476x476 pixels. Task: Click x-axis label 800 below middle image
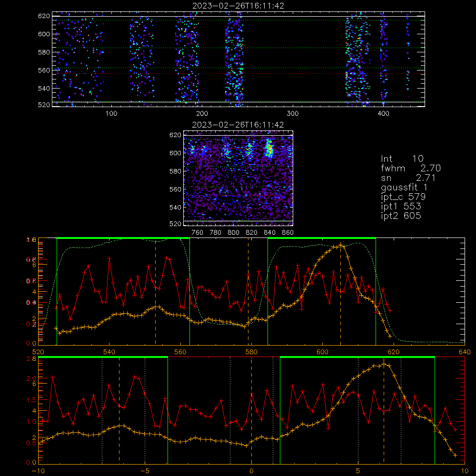[x=233, y=233]
